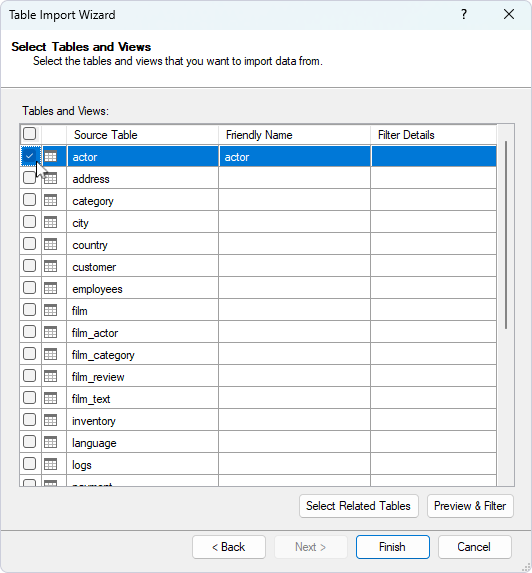Click the Friendly Name column header

pos(294,135)
